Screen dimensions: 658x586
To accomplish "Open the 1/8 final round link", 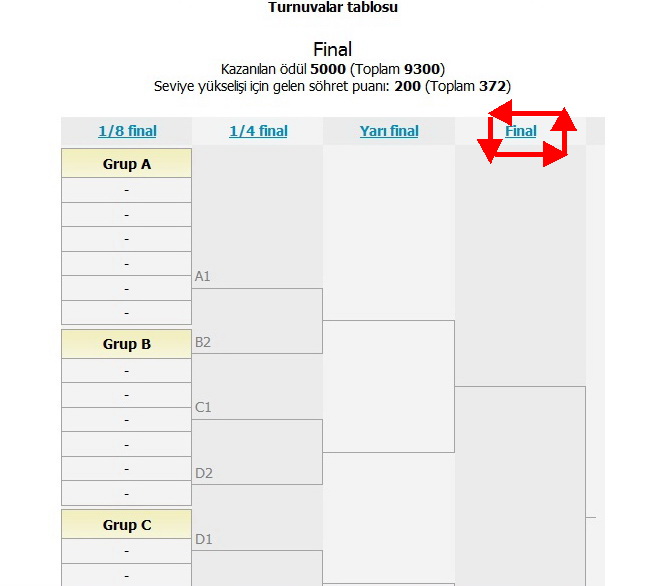I will tap(127, 131).
